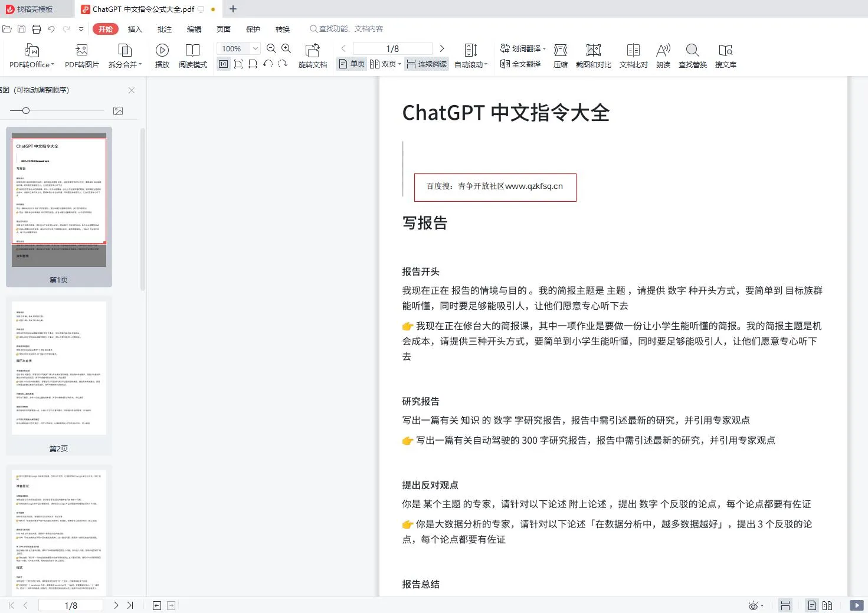Switch to 单页 single page layout
Image resolution: width=868 pixels, height=613 pixels.
(352, 64)
